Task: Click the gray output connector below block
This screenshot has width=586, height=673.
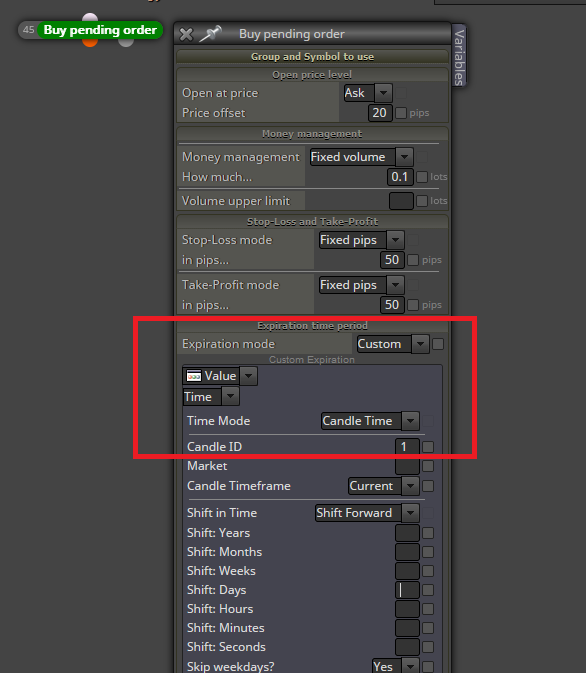Action: (126, 42)
